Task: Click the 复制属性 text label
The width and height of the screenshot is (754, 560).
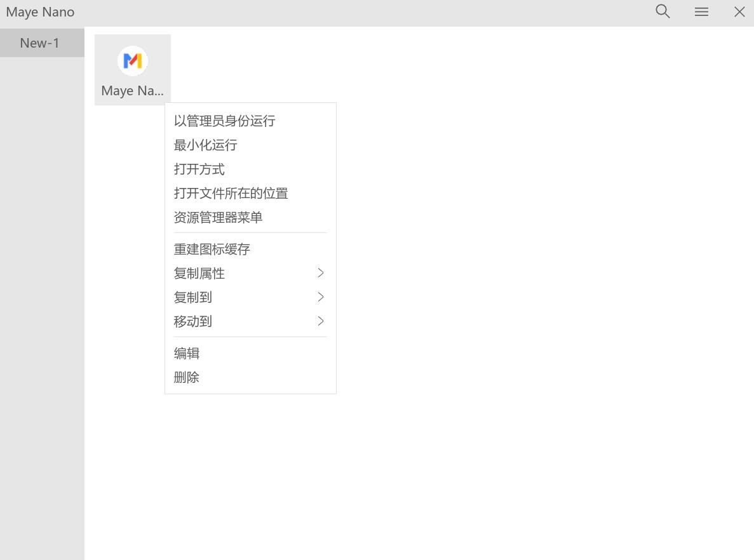Action: click(x=199, y=273)
